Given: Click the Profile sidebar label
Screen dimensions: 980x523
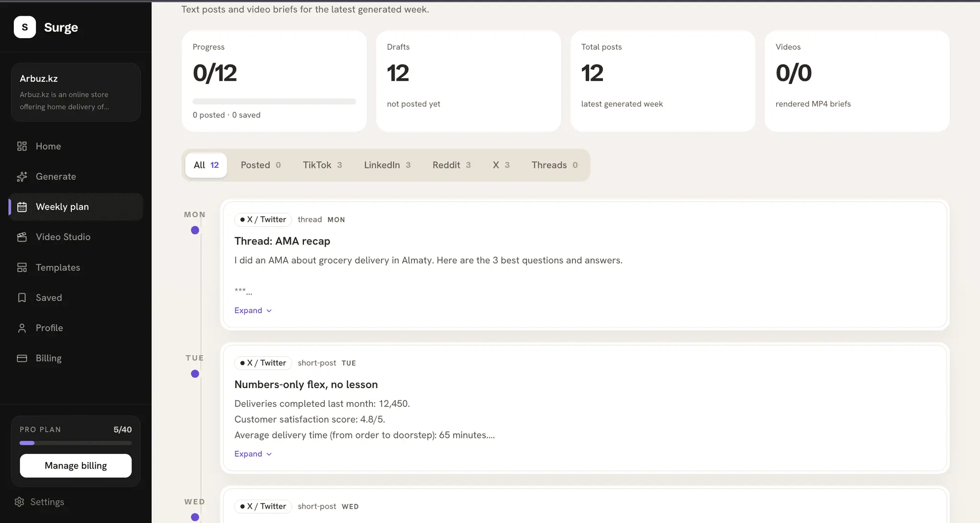Looking at the screenshot, I should pyautogui.click(x=49, y=328).
